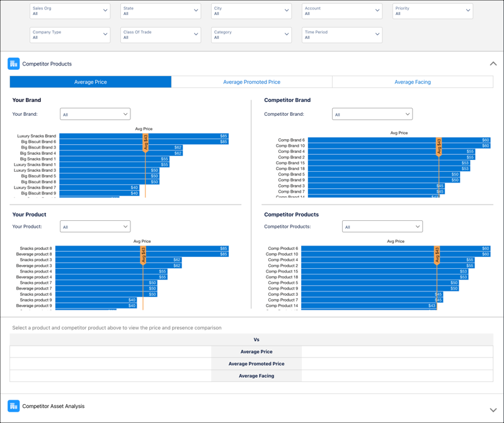The image size is (504, 423).
Task: Select the Luxury Snacks Brand 1 bar
Action: [x=115, y=164]
